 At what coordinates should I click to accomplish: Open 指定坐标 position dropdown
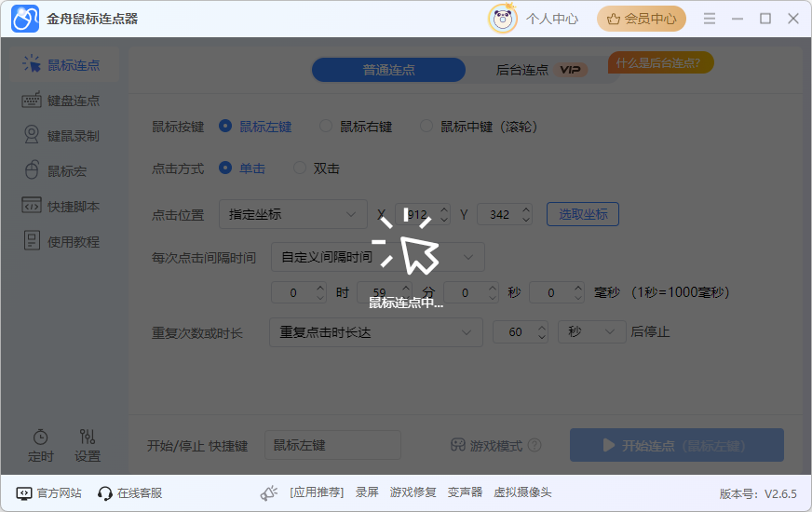tap(293, 214)
